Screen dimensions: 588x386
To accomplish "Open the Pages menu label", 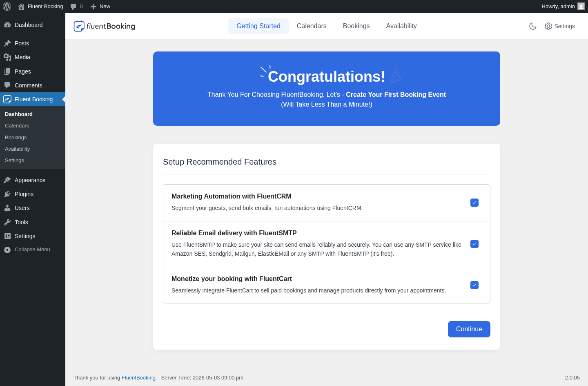I will (x=23, y=71).
